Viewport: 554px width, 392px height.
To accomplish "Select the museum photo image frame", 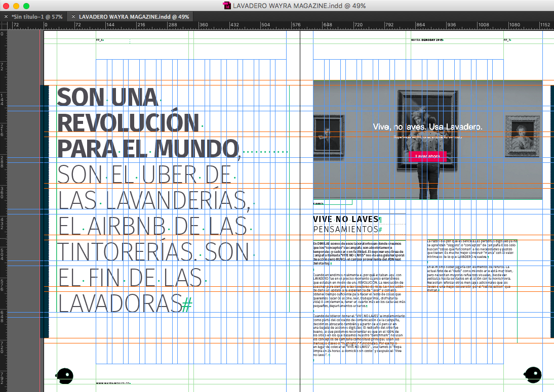I will [x=427, y=140].
